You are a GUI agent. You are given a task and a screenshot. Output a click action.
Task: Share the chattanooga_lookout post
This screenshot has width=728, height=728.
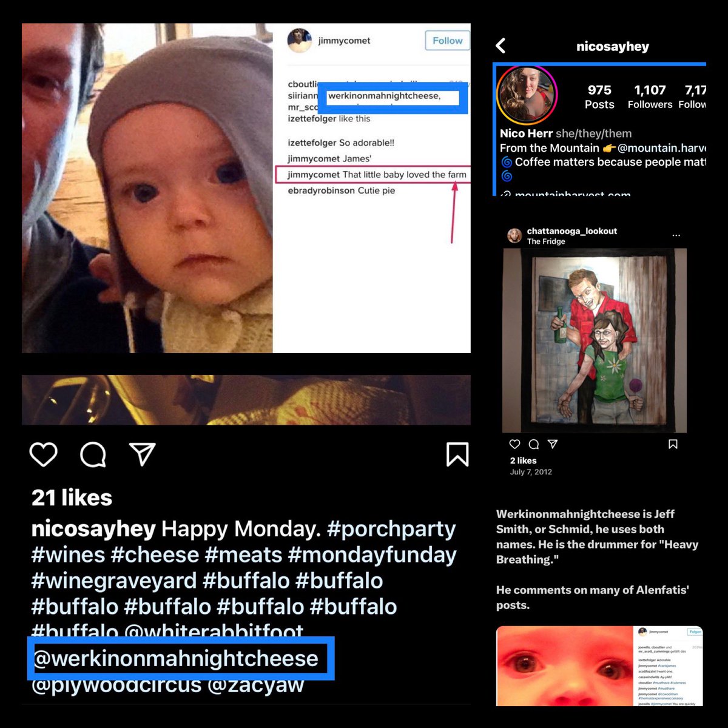point(553,444)
